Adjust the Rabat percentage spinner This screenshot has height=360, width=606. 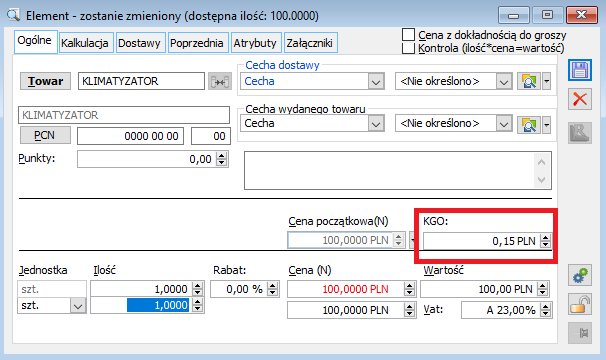pyautogui.click(x=272, y=289)
